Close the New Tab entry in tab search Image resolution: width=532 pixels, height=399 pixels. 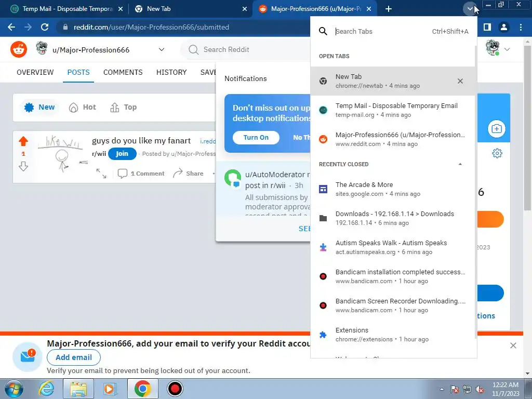pyautogui.click(x=460, y=81)
